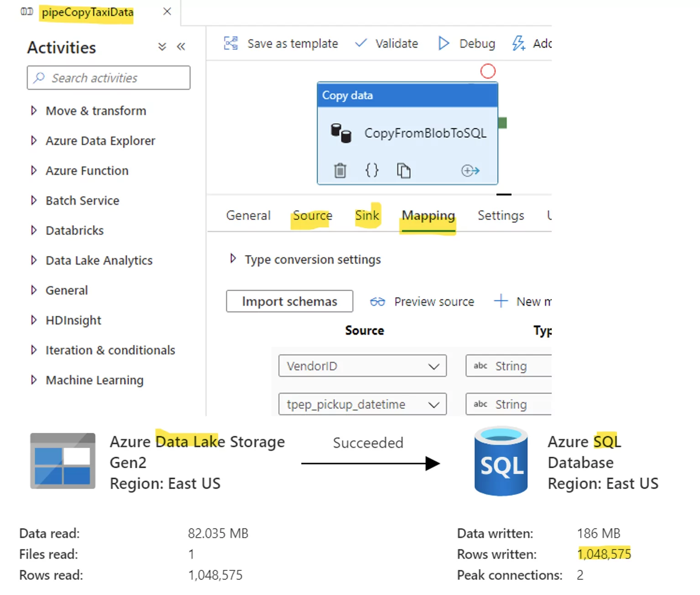Image resolution: width=700 pixels, height=595 pixels.
Task: Click the Peak connections value 2
Action: [580, 575]
